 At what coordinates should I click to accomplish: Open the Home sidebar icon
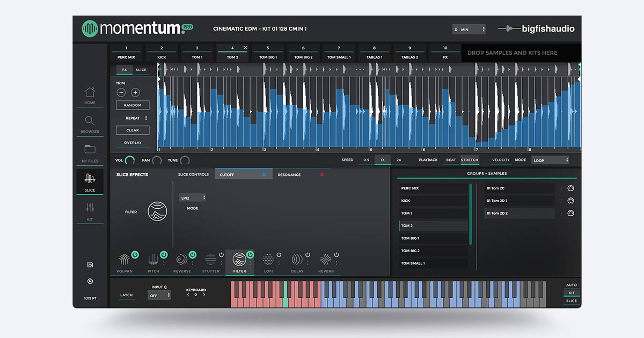tap(90, 92)
